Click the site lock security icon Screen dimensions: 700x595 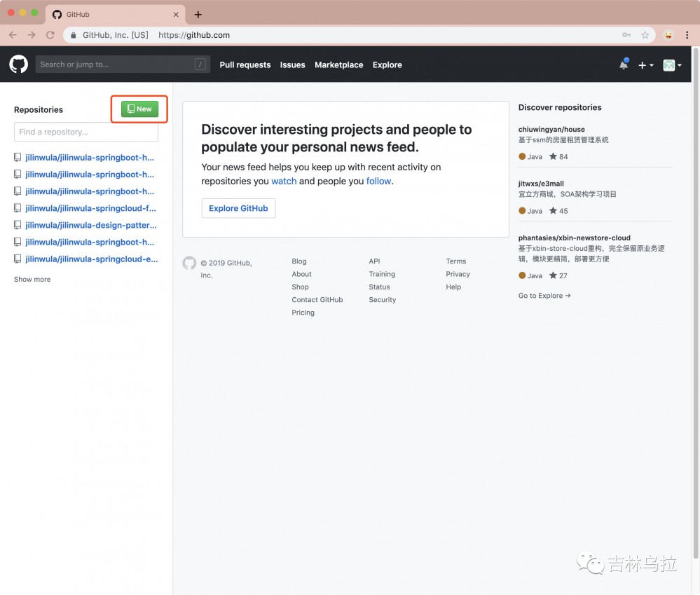[x=73, y=35]
